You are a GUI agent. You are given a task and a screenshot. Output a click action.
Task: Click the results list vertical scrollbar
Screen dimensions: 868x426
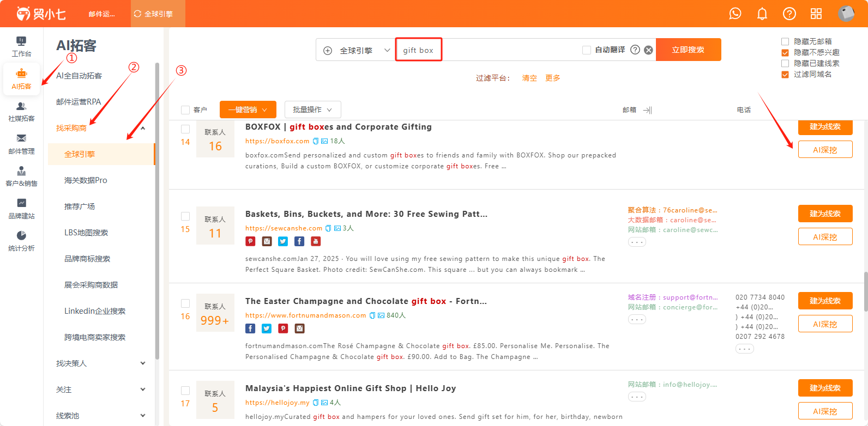(x=865, y=291)
